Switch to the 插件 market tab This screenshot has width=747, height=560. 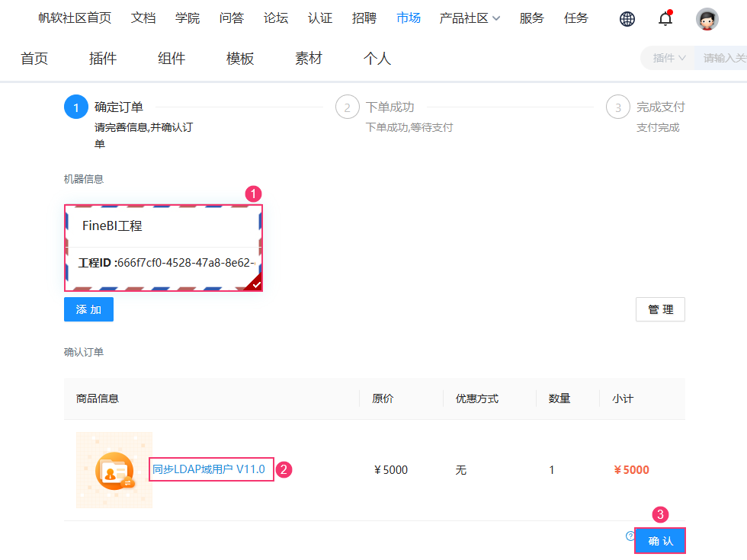coord(103,58)
